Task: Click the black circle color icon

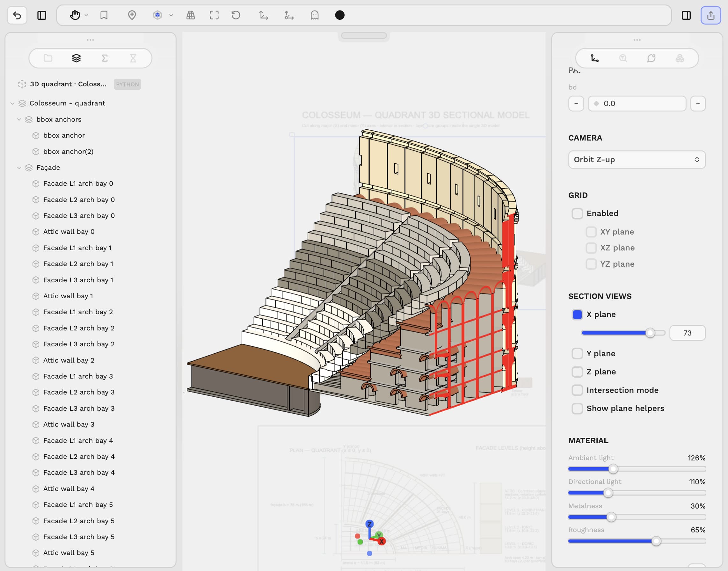Action: click(x=340, y=15)
